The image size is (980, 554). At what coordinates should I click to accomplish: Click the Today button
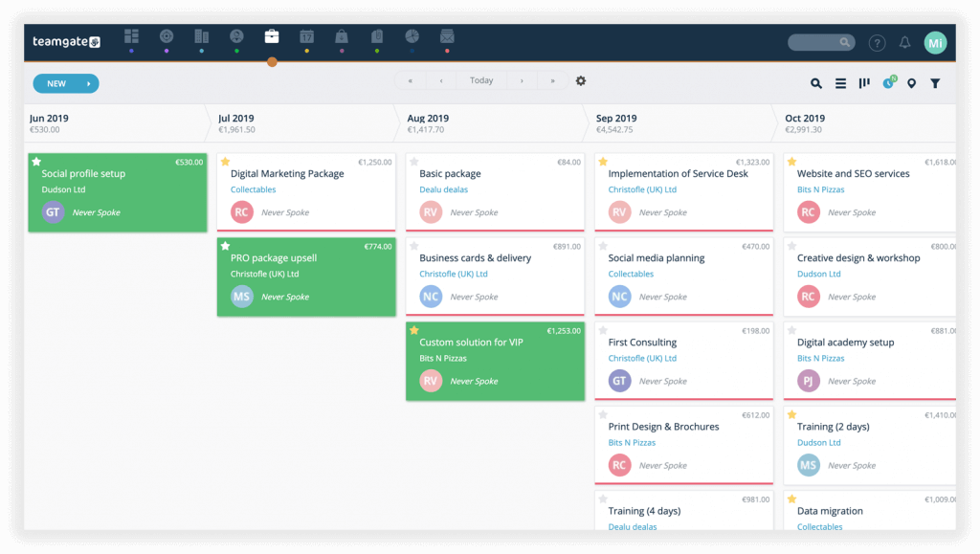pyautogui.click(x=481, y=80)
